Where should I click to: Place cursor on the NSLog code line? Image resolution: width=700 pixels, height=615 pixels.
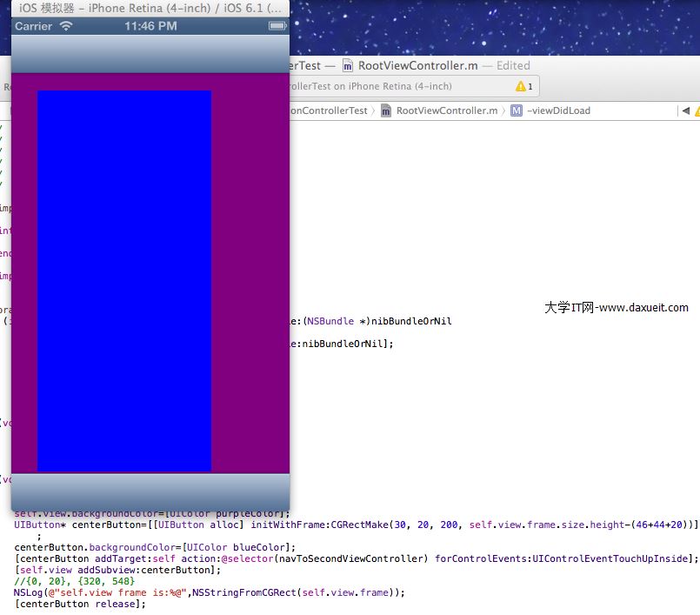(x=210, y=592)
